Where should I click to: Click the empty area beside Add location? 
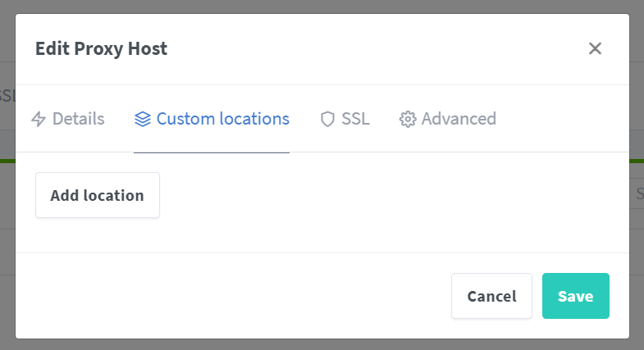pos(369,197)
